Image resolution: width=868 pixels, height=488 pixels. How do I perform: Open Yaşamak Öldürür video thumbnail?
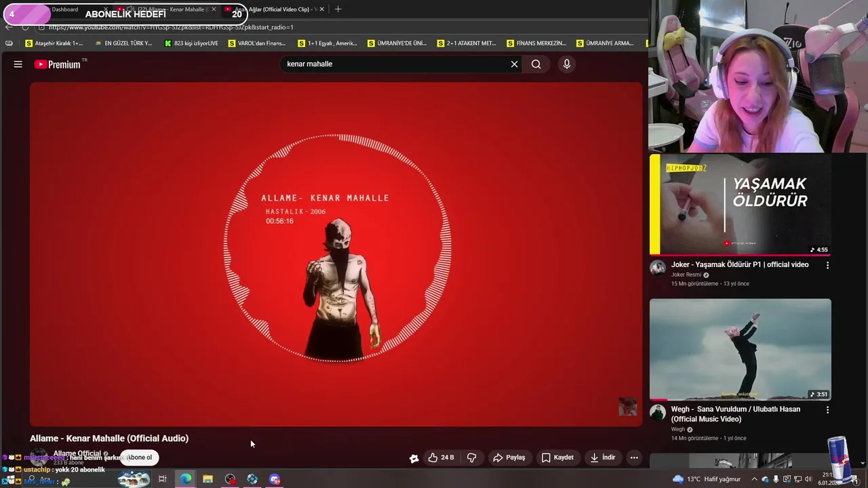coord(740,205)
